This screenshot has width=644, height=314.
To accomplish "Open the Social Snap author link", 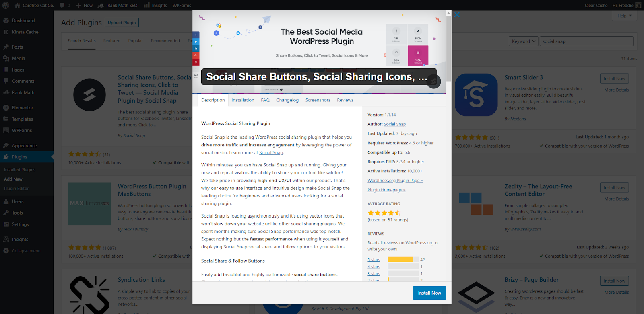I will (x=395, y=124).
